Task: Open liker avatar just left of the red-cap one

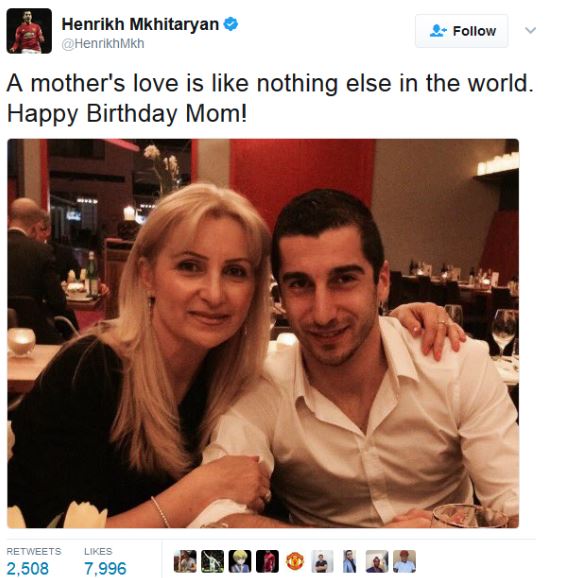Action: click(x=377, y=561)
